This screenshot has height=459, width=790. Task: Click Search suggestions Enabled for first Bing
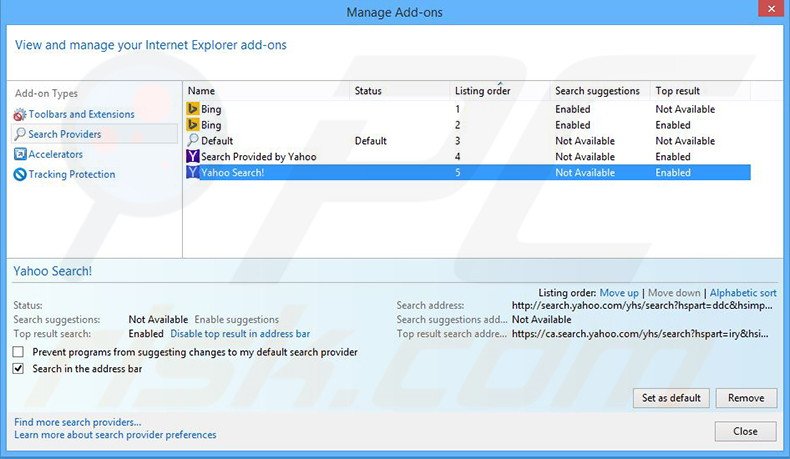click(573, 109)
